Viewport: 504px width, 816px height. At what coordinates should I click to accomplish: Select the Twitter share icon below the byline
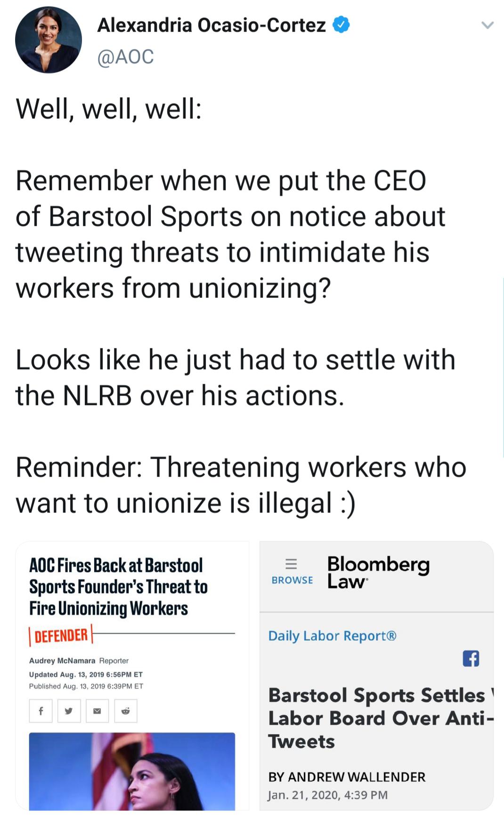click(x=69, y=711)
